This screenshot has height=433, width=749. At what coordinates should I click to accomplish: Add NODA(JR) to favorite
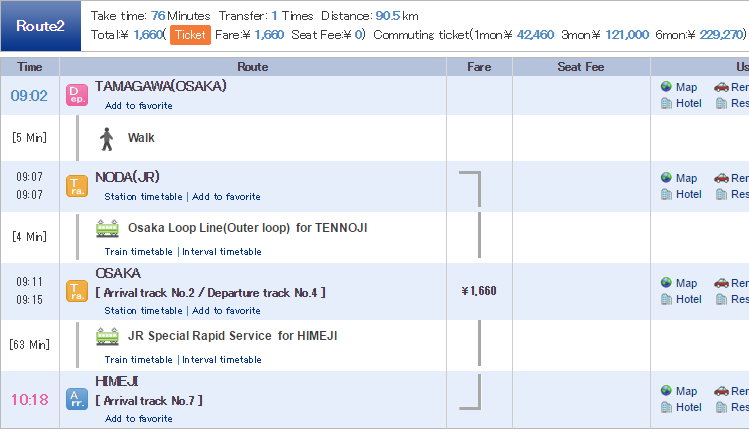point(226,196)
